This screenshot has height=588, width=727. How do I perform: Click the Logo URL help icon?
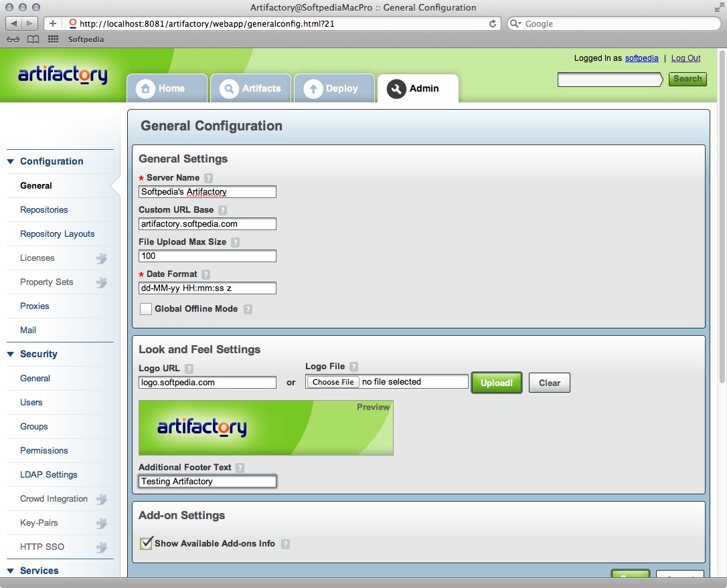point(189,369)
